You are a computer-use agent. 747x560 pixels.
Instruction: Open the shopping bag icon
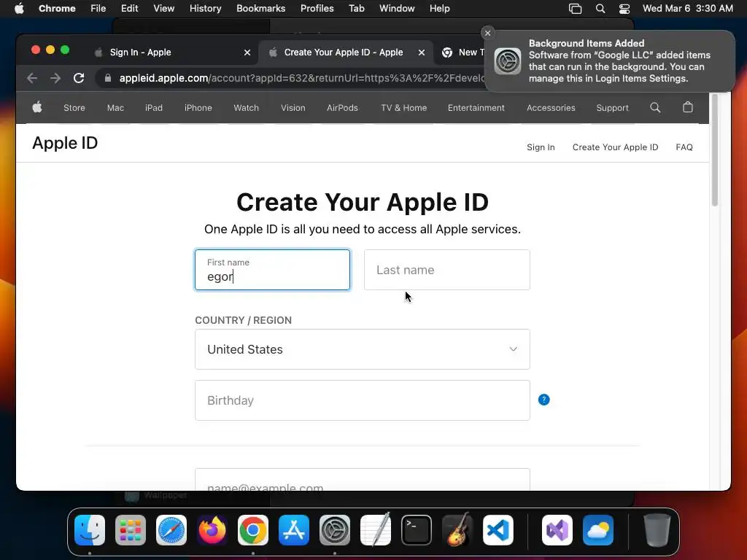pos(687,108)
